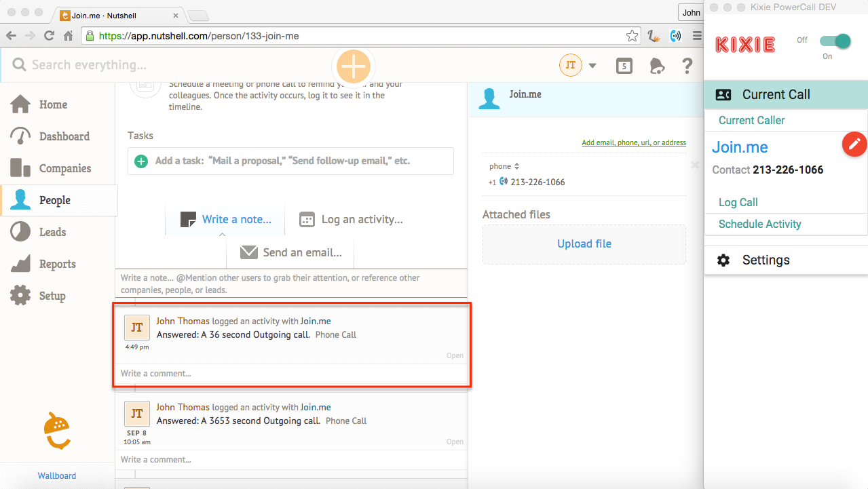Image resolution: width=868 pixels, height=489 pixels.
Task: Open Kixie Settings gear
Action: (x=723, y=260)
